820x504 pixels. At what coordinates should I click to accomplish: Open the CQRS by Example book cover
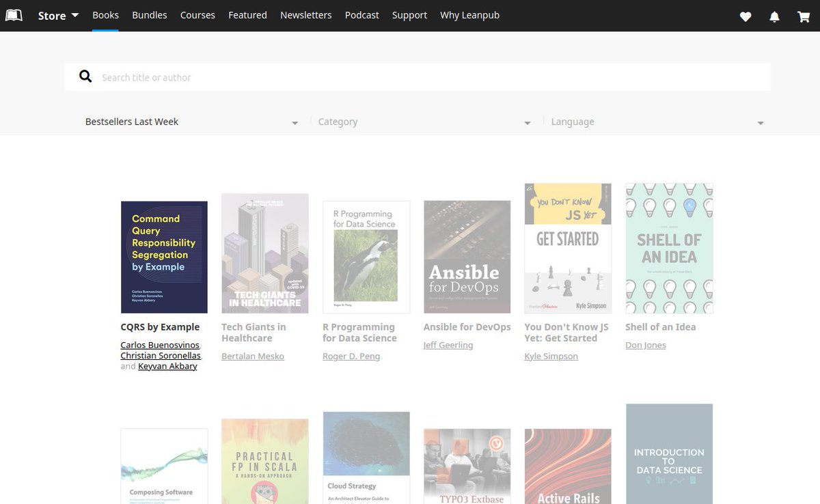click(164, 257)
